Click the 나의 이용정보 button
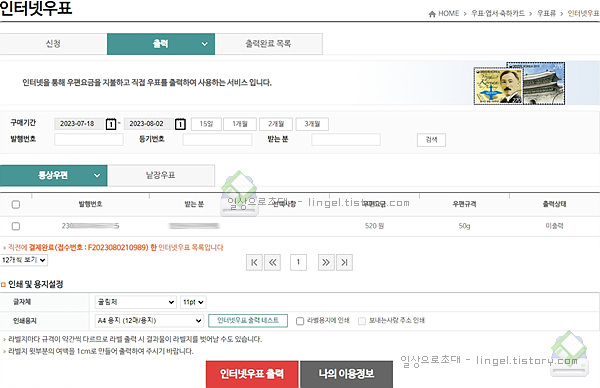600x388 pixels. tap(346, 374)
